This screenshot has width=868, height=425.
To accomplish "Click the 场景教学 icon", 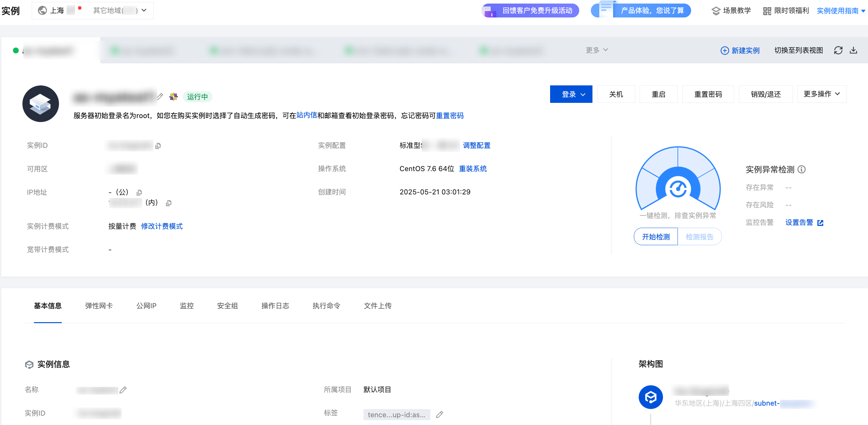I will [716, 11].
